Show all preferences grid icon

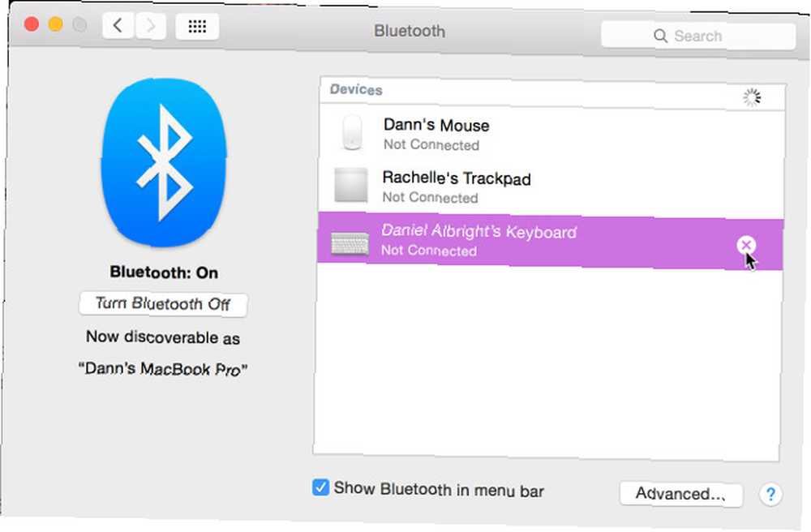[197, 27]
